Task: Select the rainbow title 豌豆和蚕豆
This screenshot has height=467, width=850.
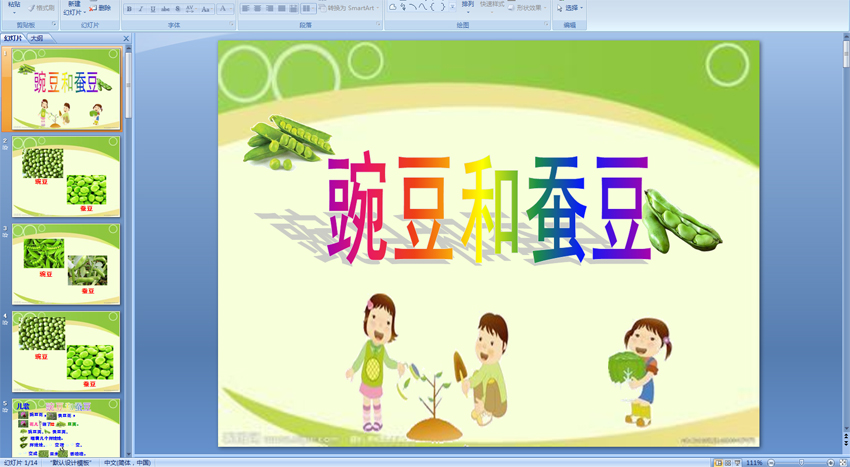Action: tap(488, 208)
